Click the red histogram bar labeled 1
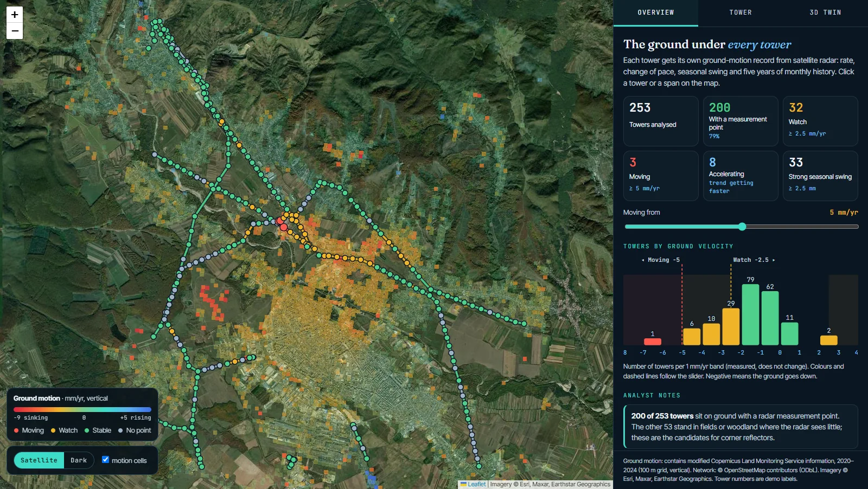 [x=653, y=342]
